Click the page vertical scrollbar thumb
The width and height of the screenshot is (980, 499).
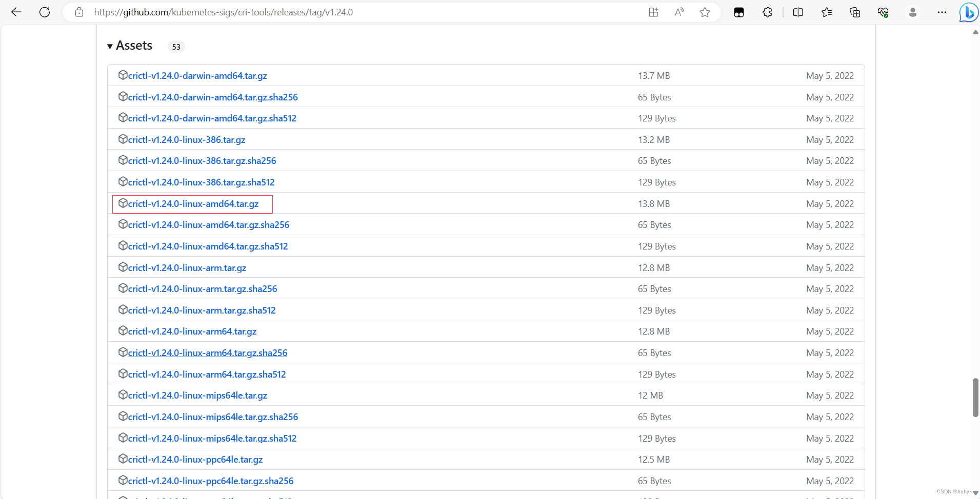pos(975,398)
